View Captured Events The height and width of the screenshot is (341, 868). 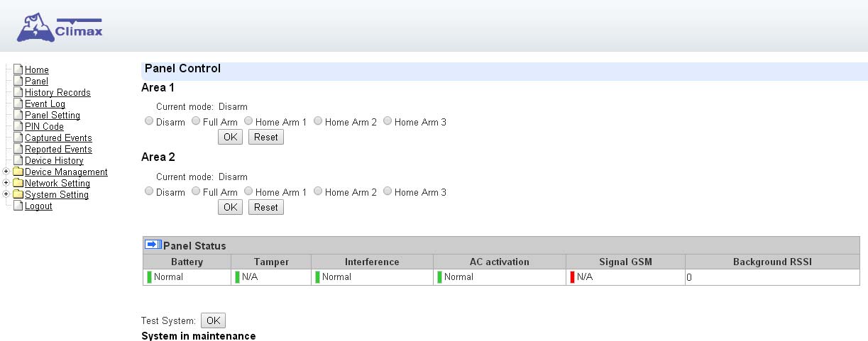point(58,138)
